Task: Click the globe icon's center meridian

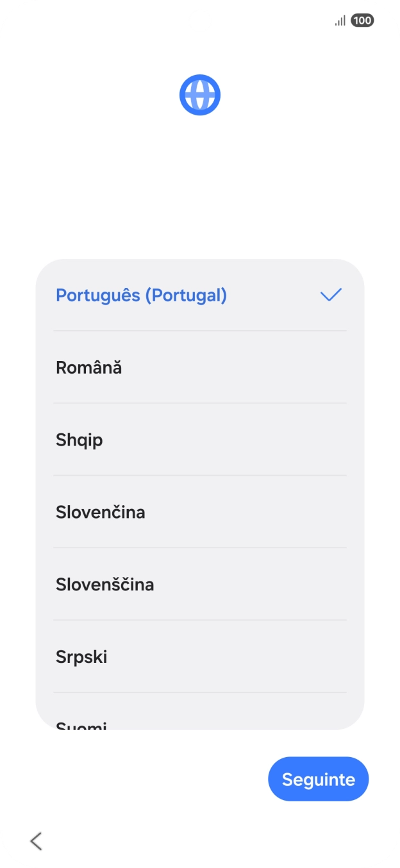Action: 199,94
